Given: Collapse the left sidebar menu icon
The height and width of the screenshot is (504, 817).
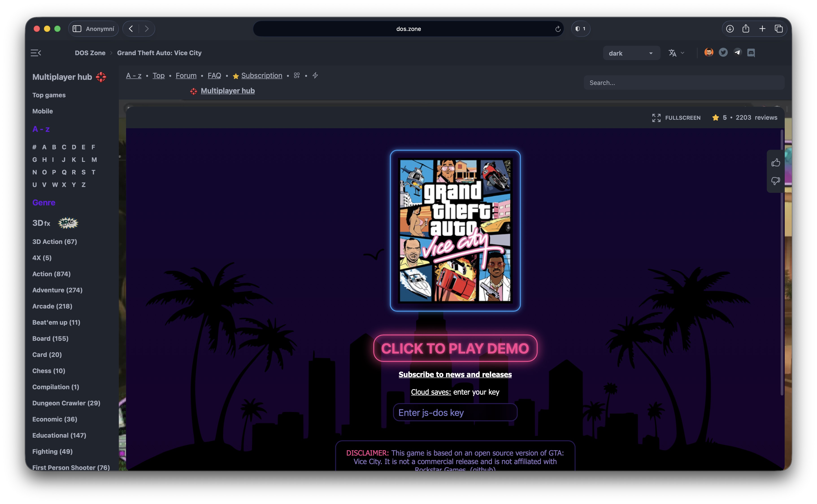Looking at the screenshot, I should (36, 53).
